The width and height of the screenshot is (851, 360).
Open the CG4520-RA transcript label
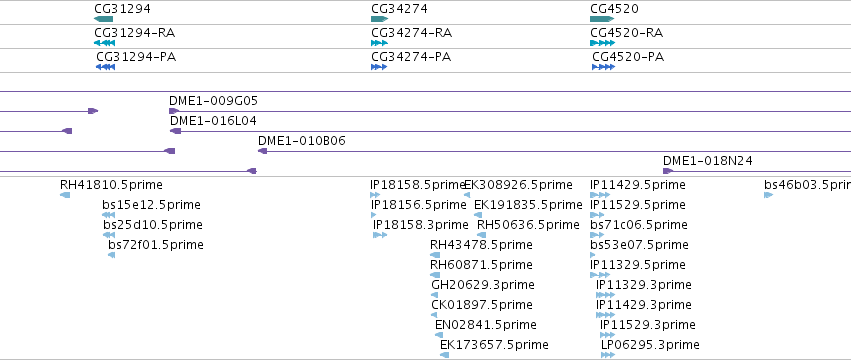click(x=626, y=33)
